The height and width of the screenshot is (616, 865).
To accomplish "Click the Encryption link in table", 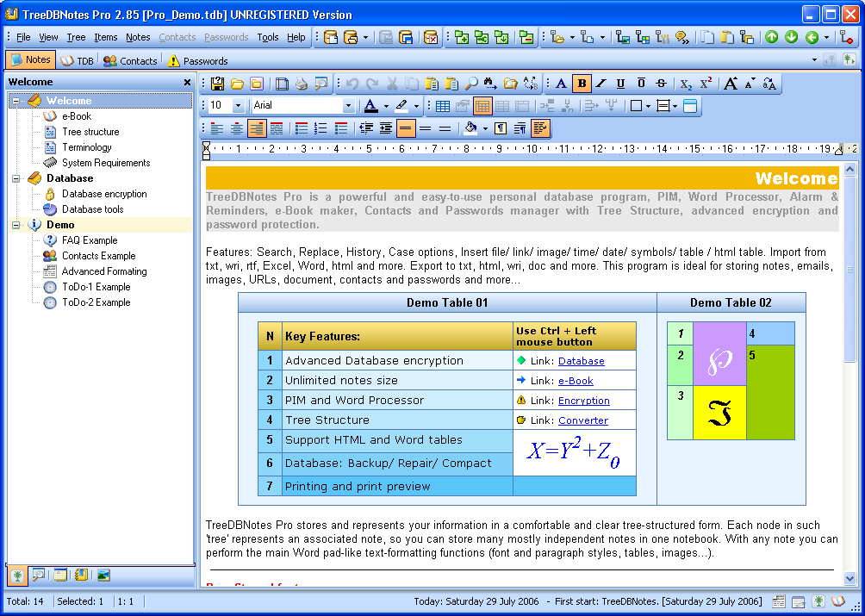I will click(x=583, y=401).
